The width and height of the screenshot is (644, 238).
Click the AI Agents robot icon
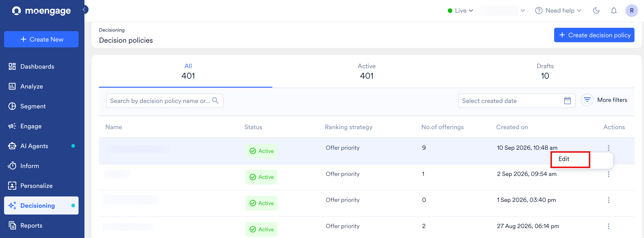pos(12,146)
